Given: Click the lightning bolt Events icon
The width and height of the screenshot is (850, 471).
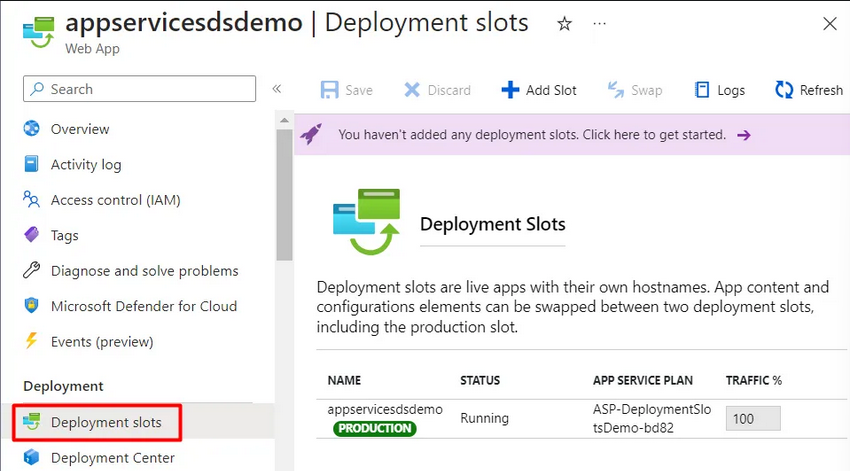Looking at the screenshot, I should click(31, 341).
